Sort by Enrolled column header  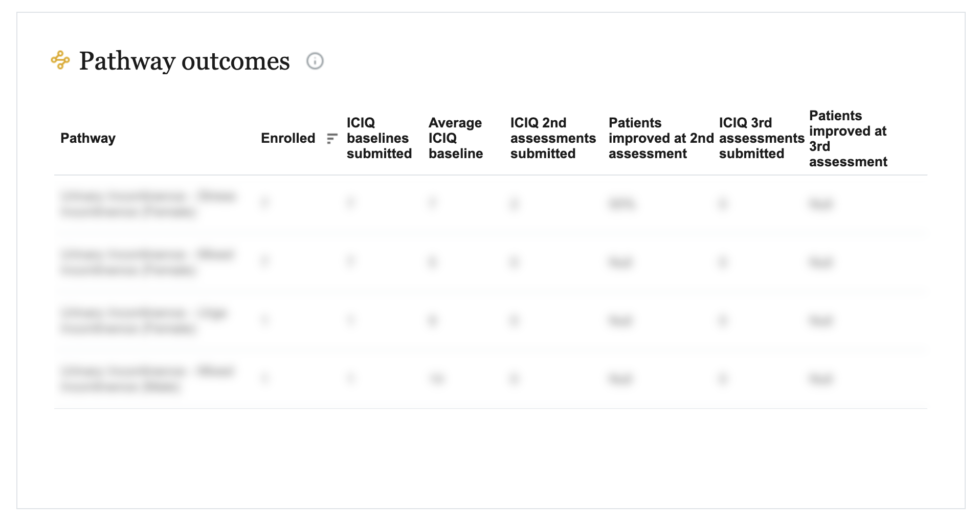[288, 138]
